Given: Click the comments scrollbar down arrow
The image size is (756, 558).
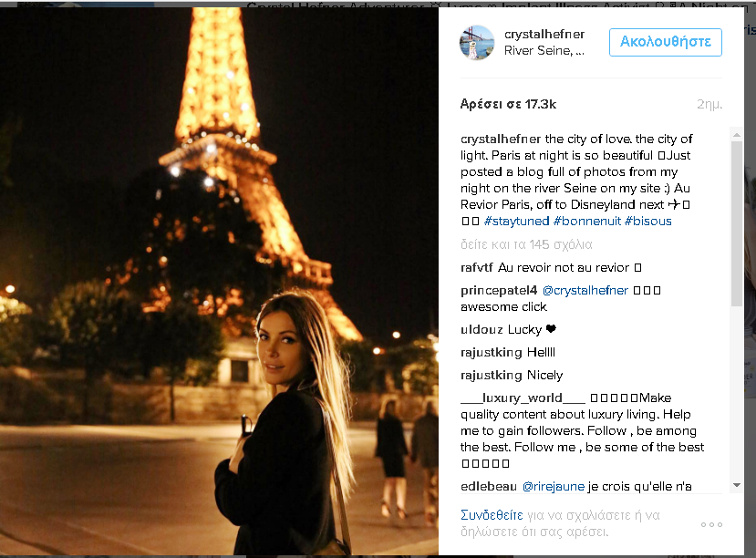Looking at the screenshot, I should click(x=736, y=485).
